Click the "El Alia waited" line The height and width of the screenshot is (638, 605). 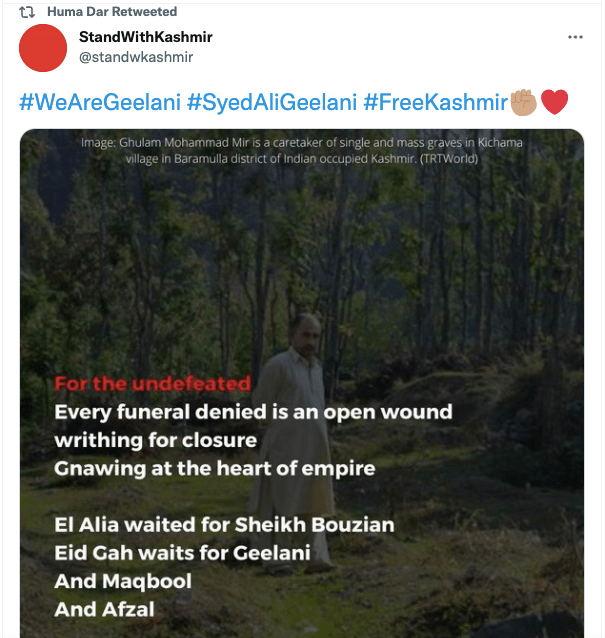tap(224, 525)
